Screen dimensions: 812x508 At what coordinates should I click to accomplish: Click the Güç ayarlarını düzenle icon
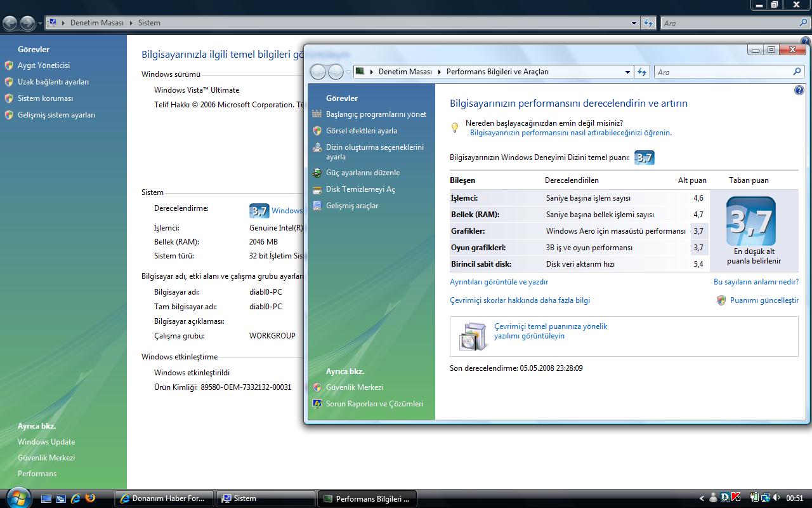point(317,173)
